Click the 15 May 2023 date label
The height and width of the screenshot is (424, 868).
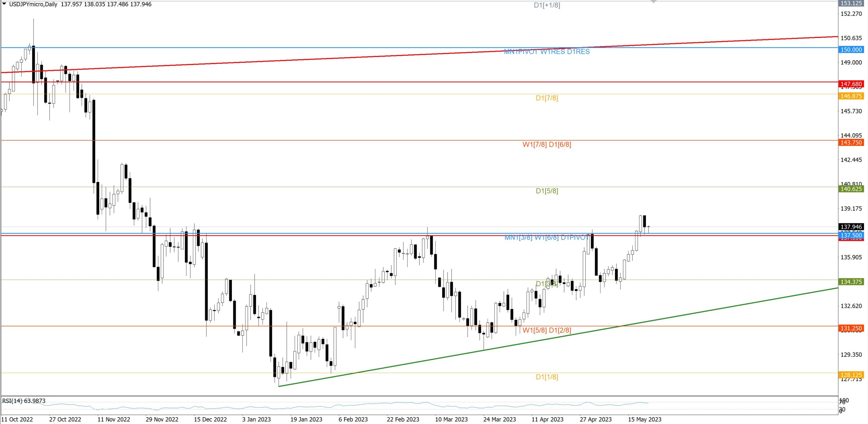(x=644, y=420)
